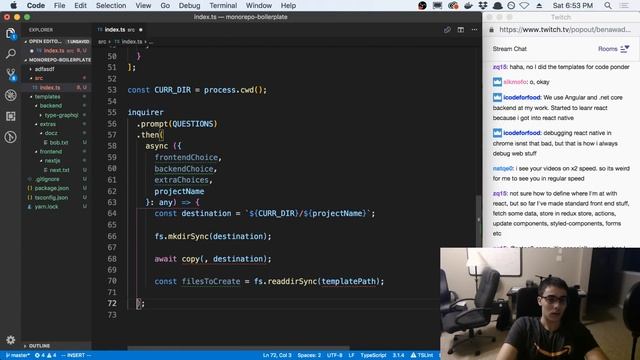The width and height of the screenshot is (640, 360).
Task: Open the Twitch chat settings Rooms icon
Action: click(624, 49)
